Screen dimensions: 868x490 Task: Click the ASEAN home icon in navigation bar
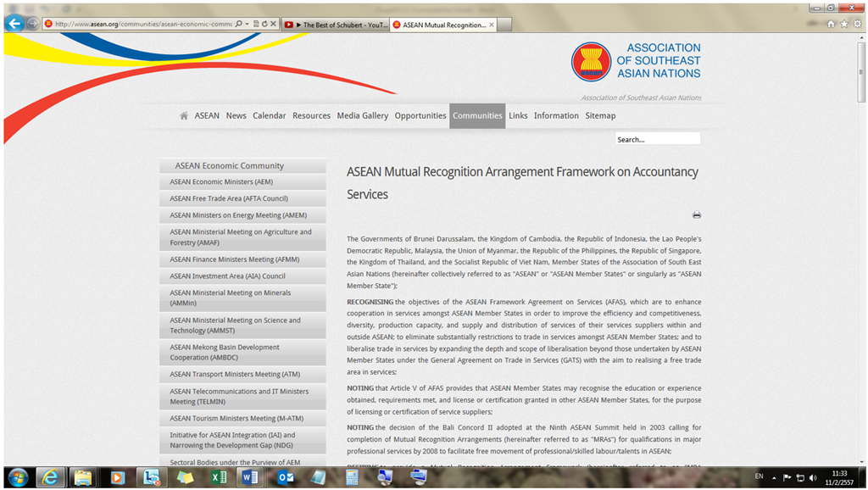coord(184,116)
